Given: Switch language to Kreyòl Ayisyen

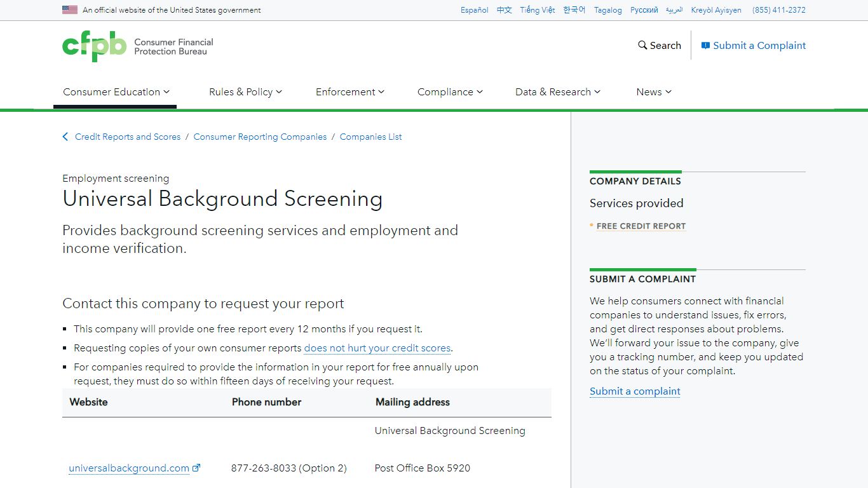Looking at the screenshot, I should pyautogui.click(x=716, y=10).
